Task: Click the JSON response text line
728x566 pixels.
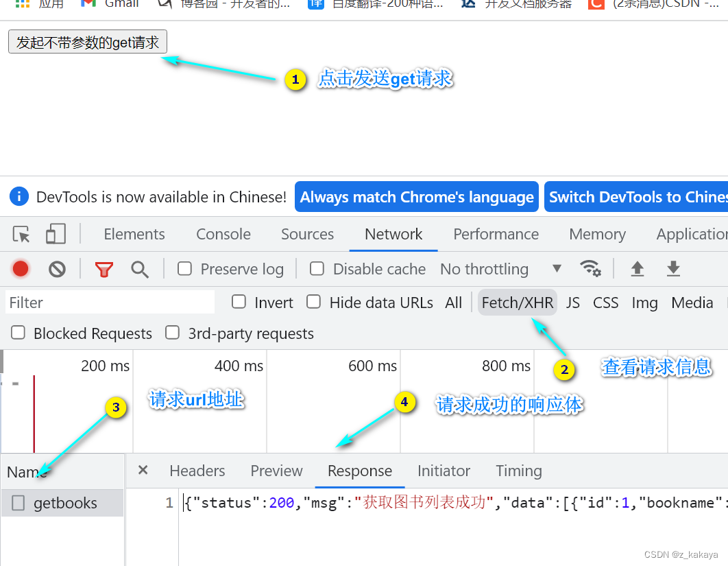Action: coord(455,503)
